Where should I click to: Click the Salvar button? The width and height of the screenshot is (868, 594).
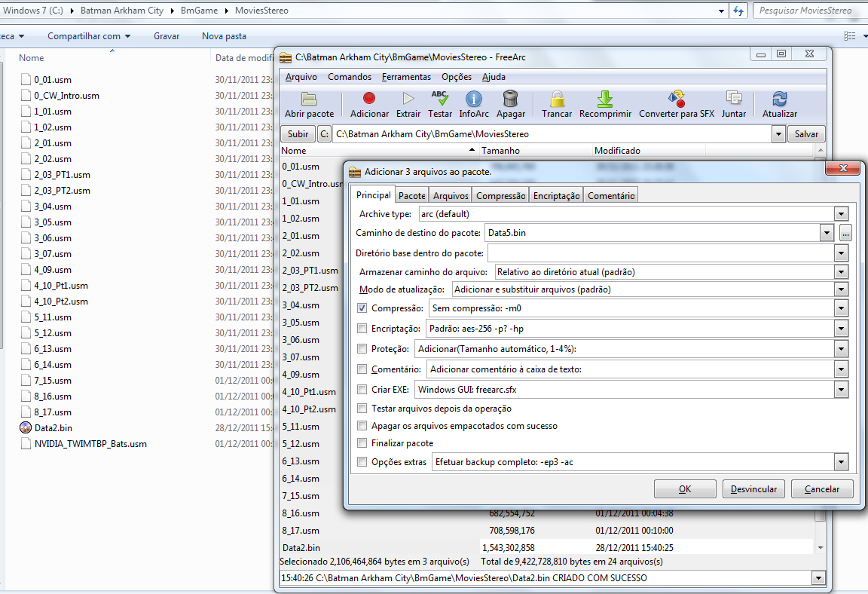[806, 134]
